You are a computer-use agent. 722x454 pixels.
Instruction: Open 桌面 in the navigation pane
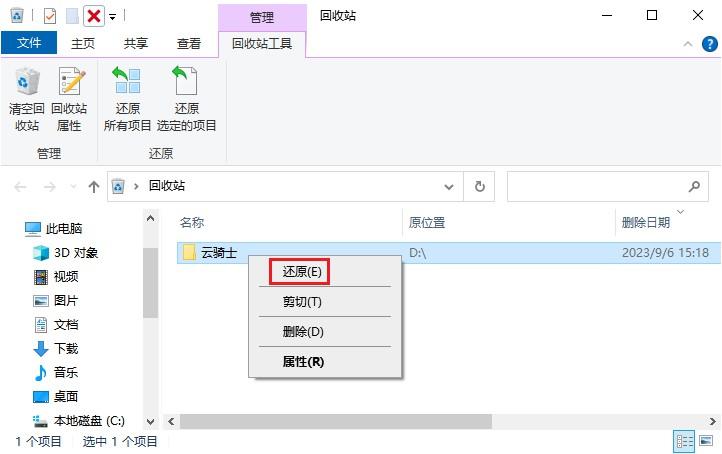tap(55, 396)
